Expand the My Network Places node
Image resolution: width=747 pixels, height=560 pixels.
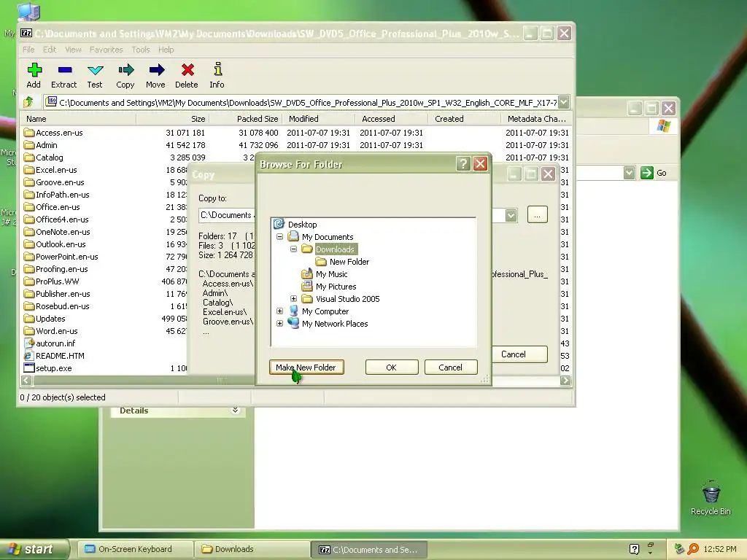coord(279,323)
